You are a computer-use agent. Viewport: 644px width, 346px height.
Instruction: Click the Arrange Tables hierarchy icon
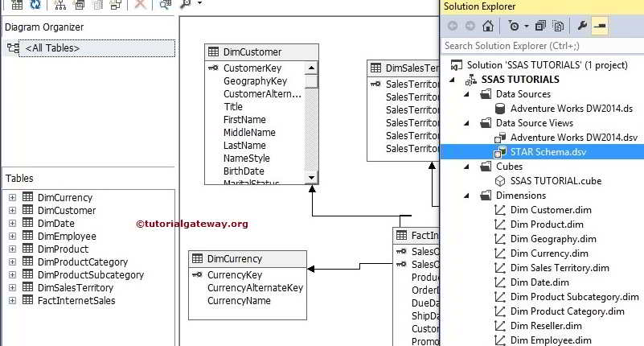tap(61, 5)
